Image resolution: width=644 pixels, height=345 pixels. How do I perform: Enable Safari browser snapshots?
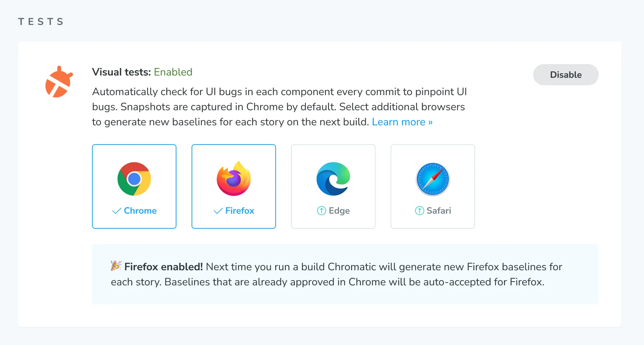click(432, 186)
